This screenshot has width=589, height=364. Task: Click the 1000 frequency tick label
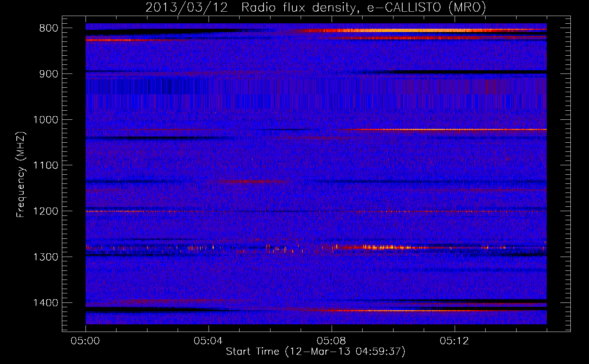(x=46, y=120)
